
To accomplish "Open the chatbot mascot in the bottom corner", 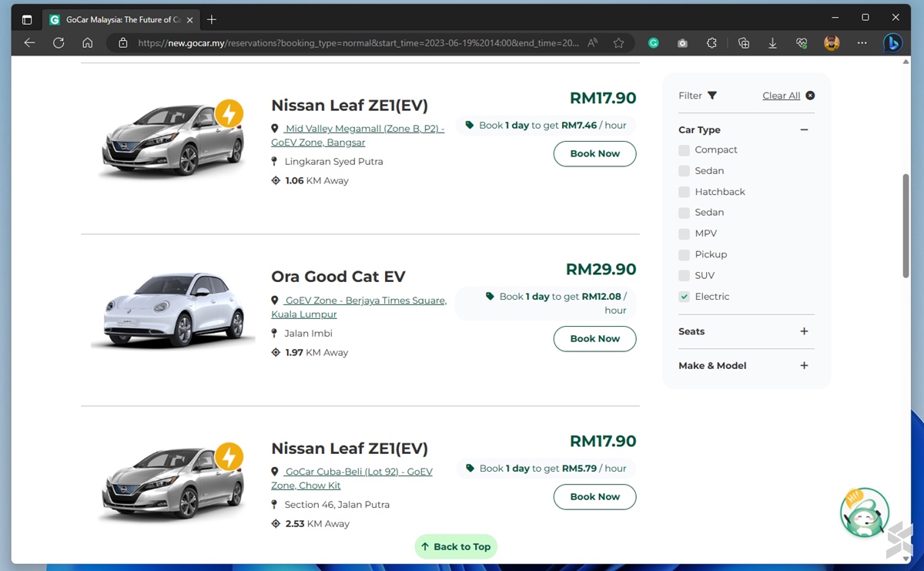I will [863, 512].
